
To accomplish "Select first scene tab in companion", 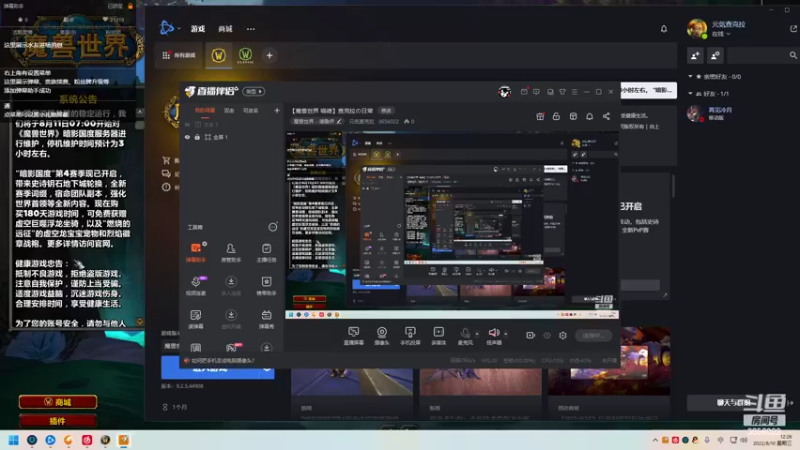I will click(205, 111).
